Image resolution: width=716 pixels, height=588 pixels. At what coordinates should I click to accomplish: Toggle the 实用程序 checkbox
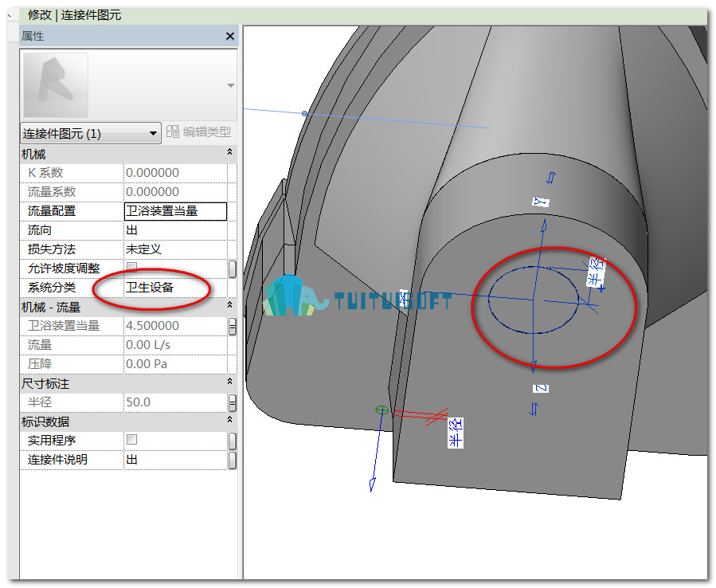click(131, 440)
